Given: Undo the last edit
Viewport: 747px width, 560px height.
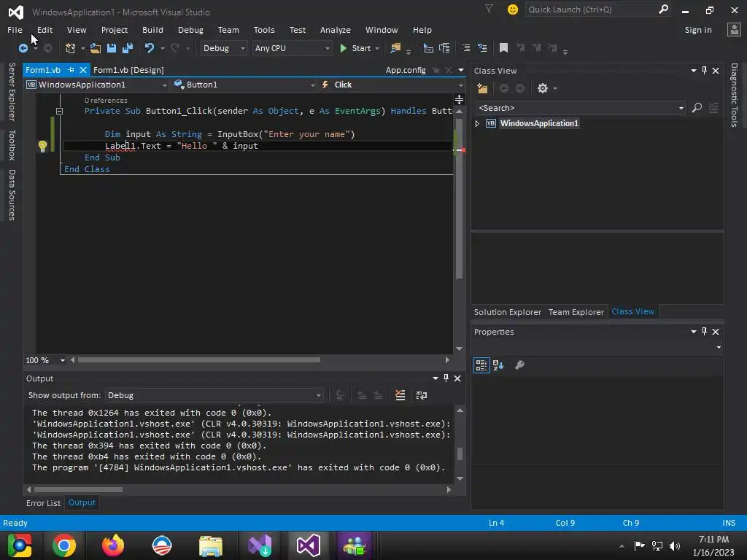Looking at the screenshot, I should click(149, 48).
